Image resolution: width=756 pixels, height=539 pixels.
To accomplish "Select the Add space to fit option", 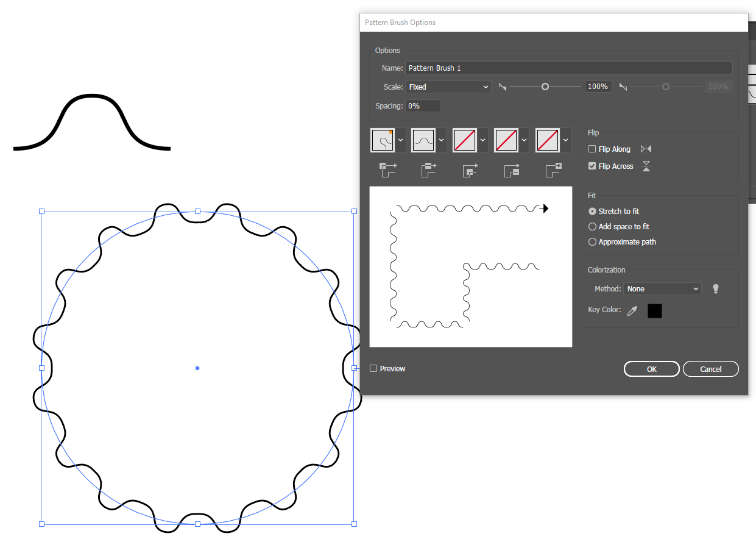I will (x=592, y=226).
